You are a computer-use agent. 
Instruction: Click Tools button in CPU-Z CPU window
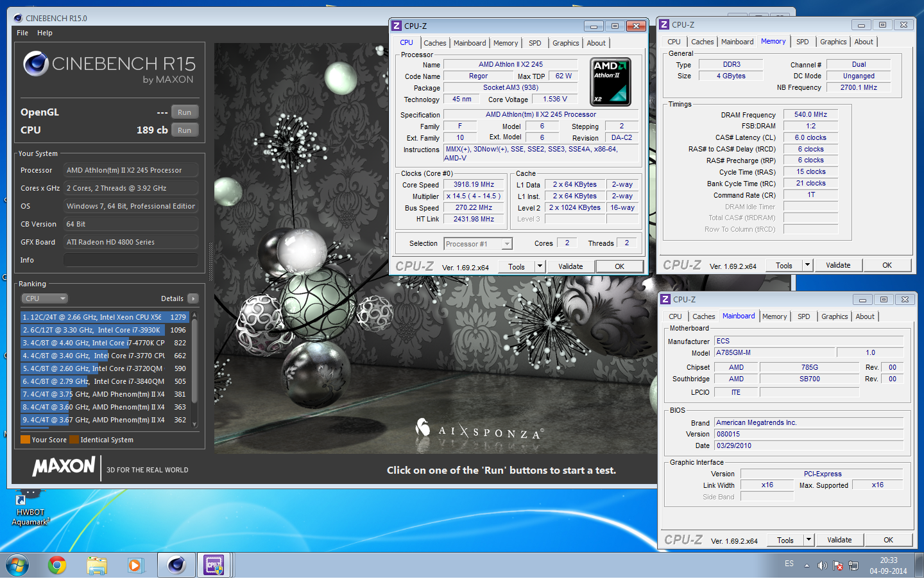pyautogui.click(x=517, y=267)
